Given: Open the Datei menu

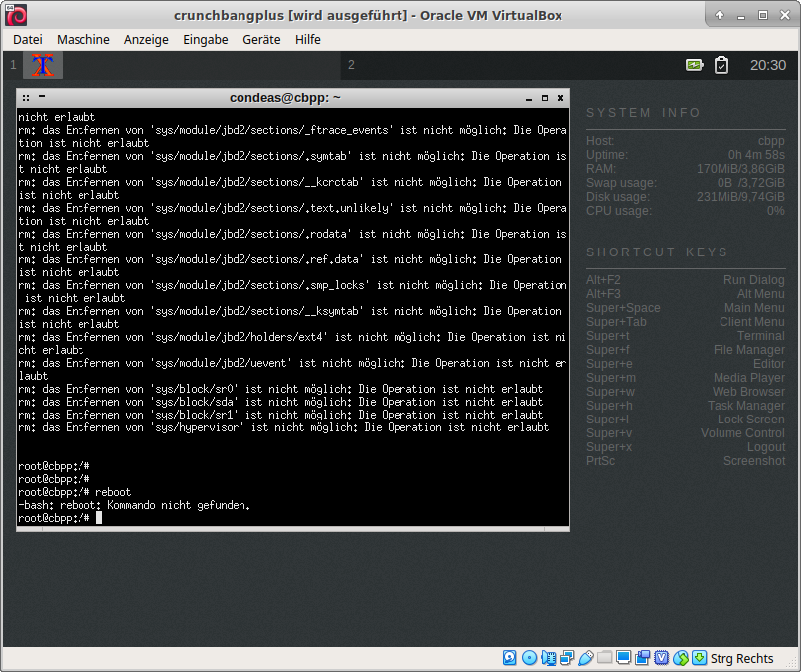Looking at the screenshot, I should pos(28,39).
